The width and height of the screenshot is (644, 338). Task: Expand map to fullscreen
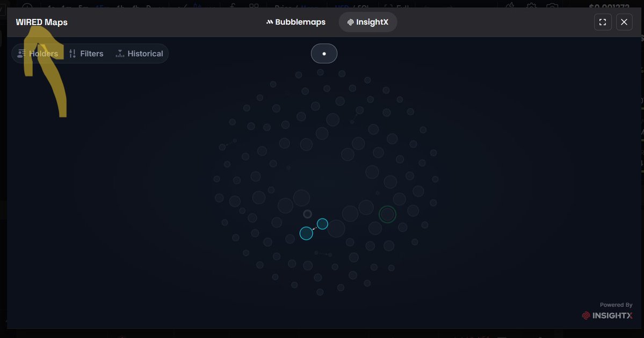[x=603, y=22]
